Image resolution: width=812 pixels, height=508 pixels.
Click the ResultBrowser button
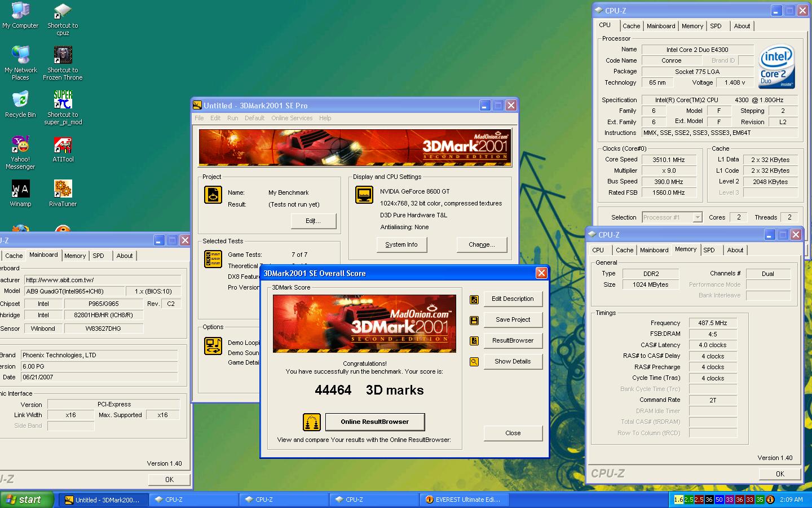[x=513, y=341]
